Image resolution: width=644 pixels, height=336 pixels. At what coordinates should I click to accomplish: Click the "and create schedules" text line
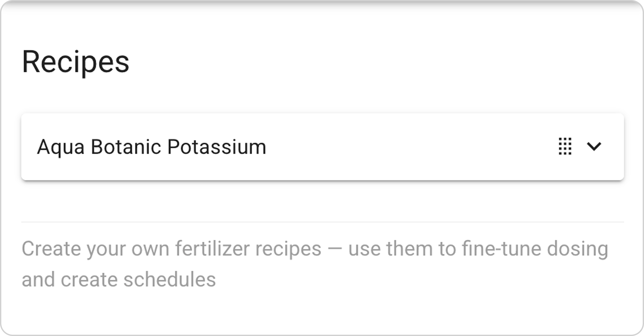[x=119, y=279]
